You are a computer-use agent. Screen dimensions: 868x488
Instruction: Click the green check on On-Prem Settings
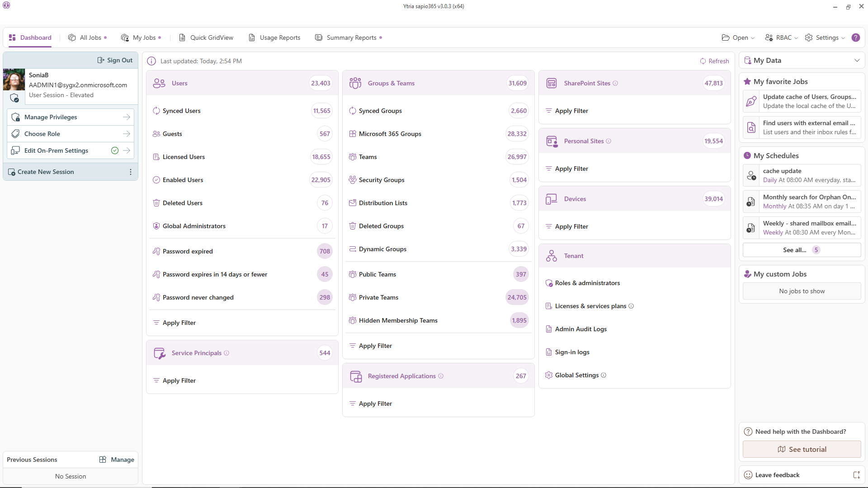pyautogui.click(x=115, y=150)
